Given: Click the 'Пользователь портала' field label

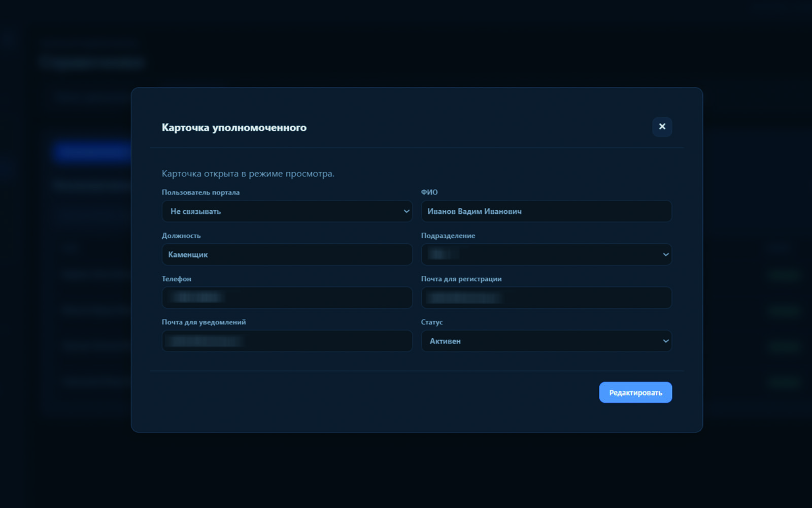Looking at the screenshot, I should click(x=200, y=193).
